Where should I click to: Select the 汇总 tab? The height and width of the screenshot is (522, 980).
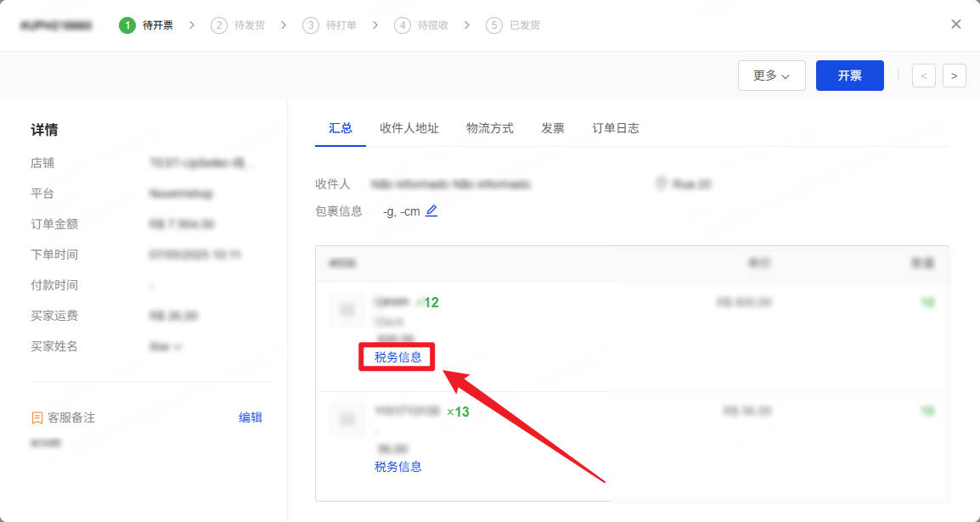(x=341, y=128)
